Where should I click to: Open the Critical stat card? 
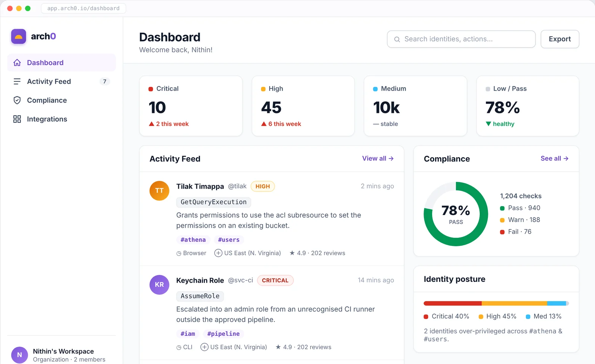[x=191, y=106]
